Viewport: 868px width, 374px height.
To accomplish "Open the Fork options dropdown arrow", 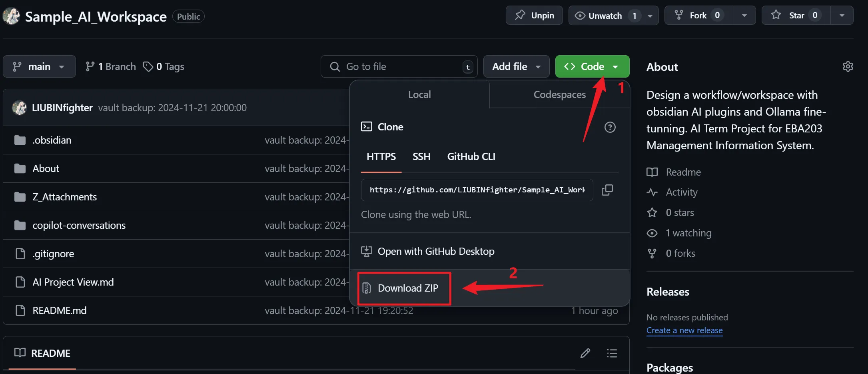I will tap(744, 15).
